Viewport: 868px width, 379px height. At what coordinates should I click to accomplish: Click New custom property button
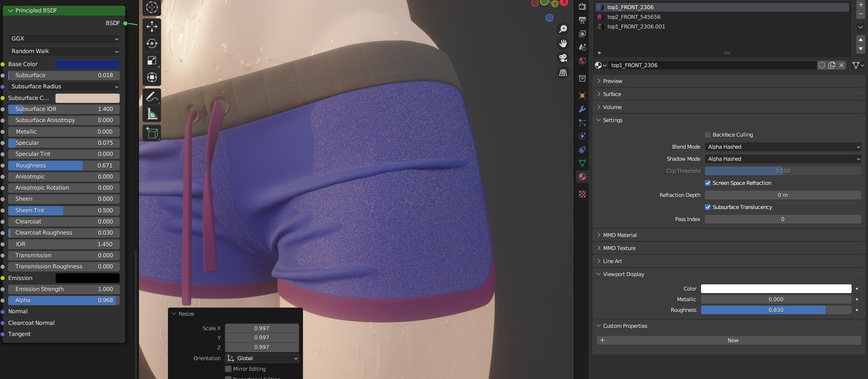click(729, 340)
